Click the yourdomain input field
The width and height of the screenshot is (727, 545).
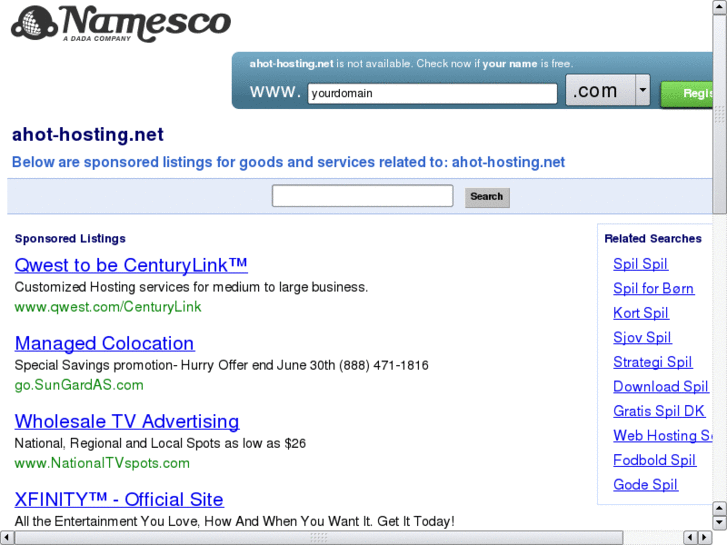(x=432, y=93)
